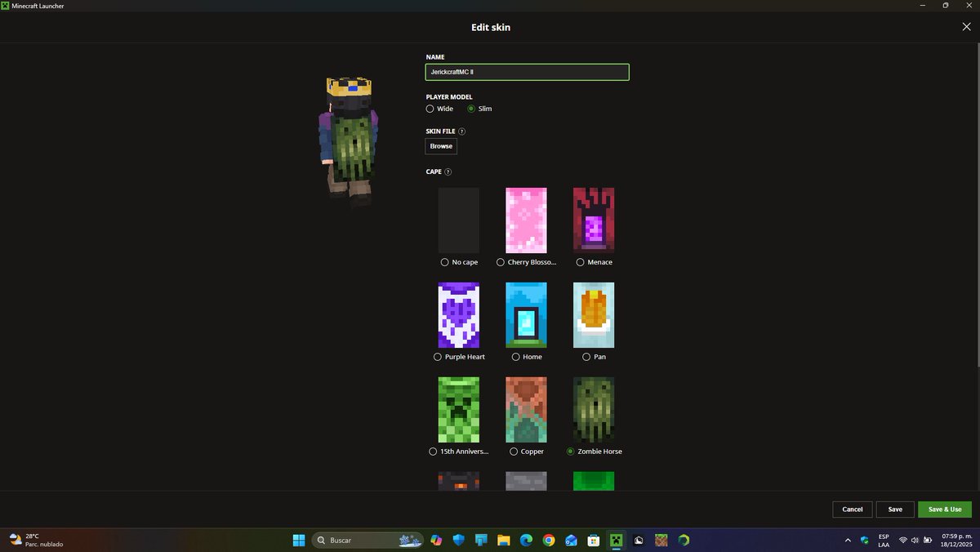Open weather widget showing 28°C

(36, 540)
